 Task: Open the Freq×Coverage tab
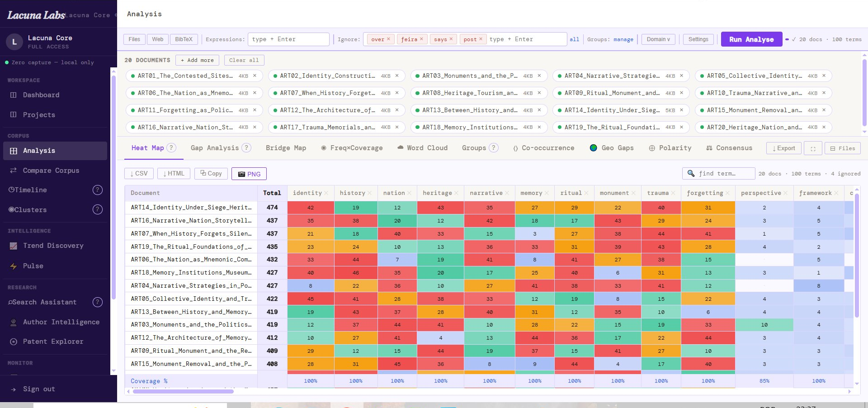352,148
